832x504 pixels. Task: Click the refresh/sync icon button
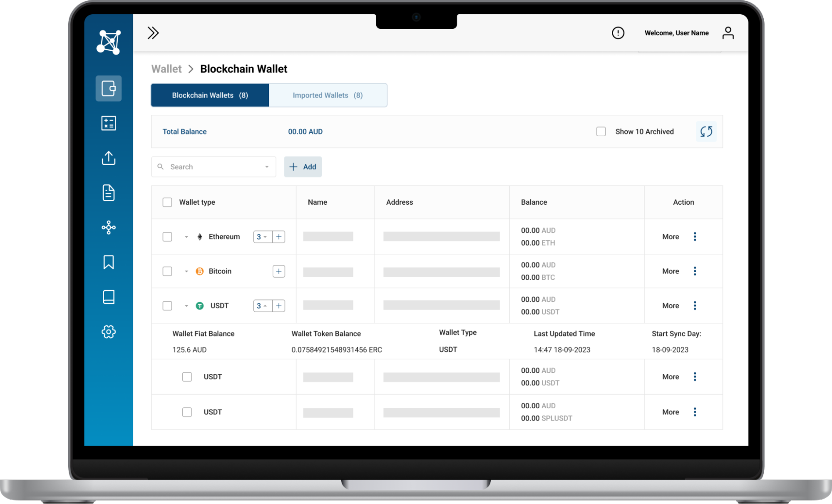click(x=707, y=132)
